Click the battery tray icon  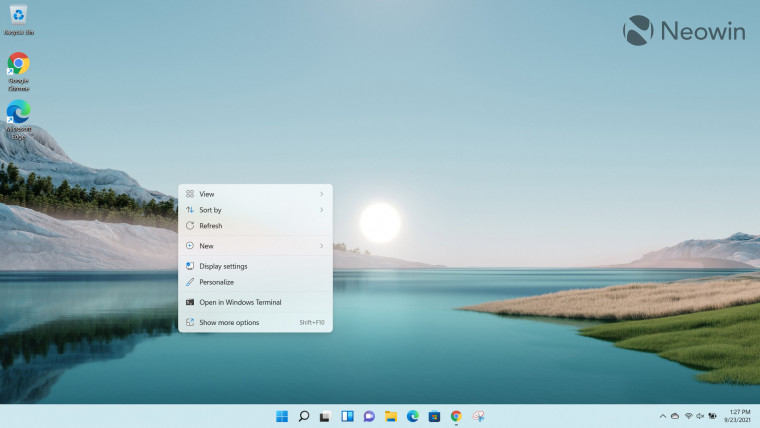coord(712,416)
